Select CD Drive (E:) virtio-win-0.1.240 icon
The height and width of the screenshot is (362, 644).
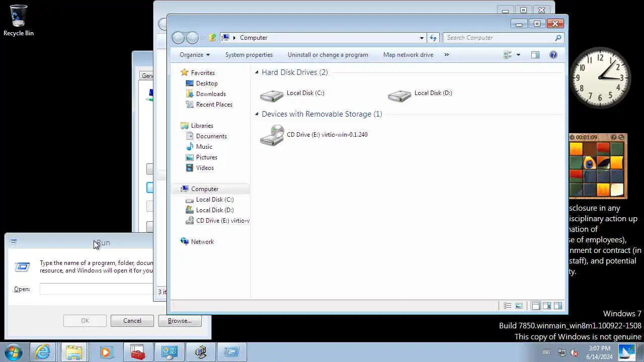[x=272, y=135]
